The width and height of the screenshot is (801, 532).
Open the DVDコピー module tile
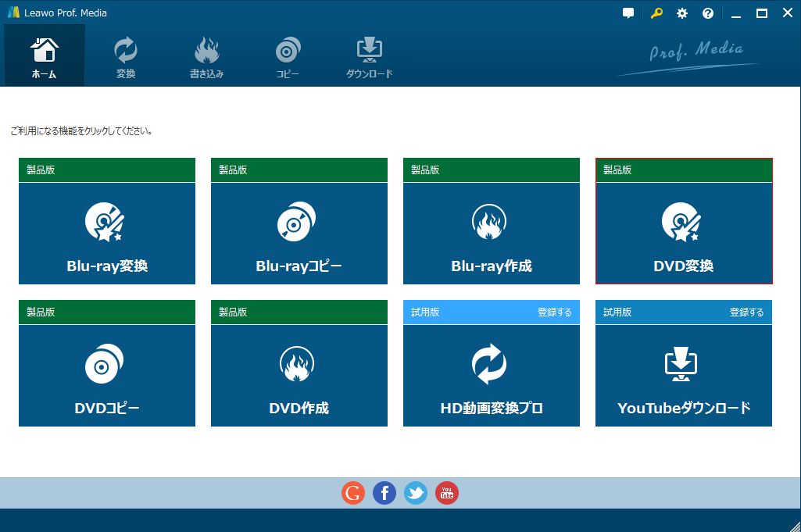click(107, 376)
